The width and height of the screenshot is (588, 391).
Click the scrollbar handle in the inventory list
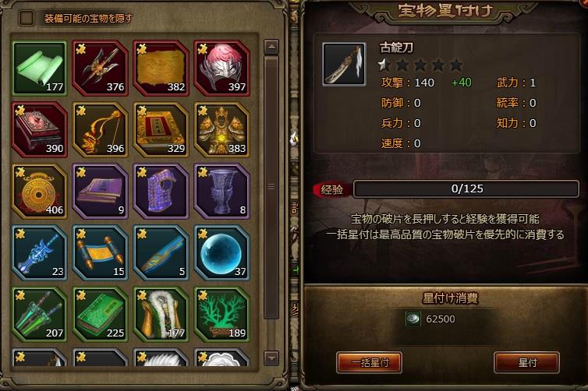coord(271,186)
